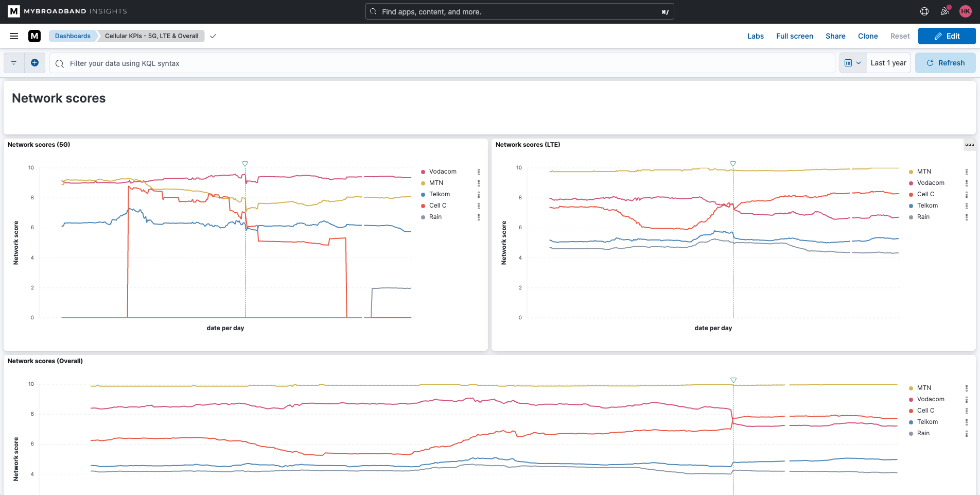980x495 pixels.
Task: Open the HK user avatar menu
Action: [966, 11]
